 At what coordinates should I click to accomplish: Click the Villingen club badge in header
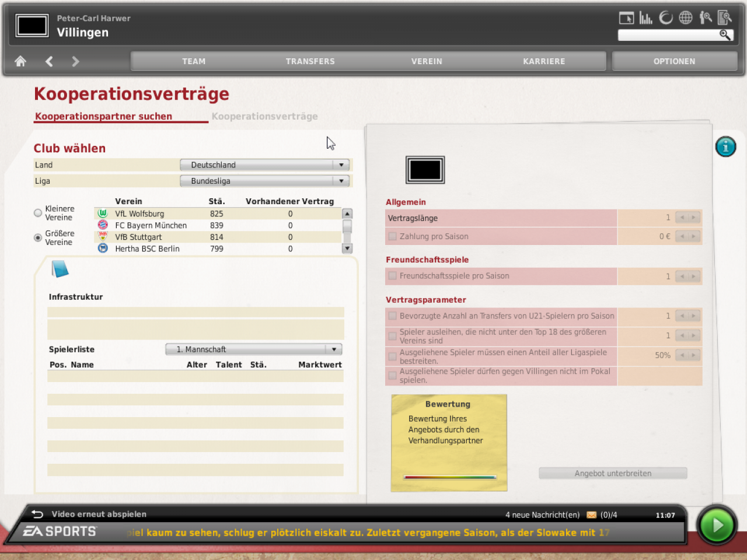(32, 26)
